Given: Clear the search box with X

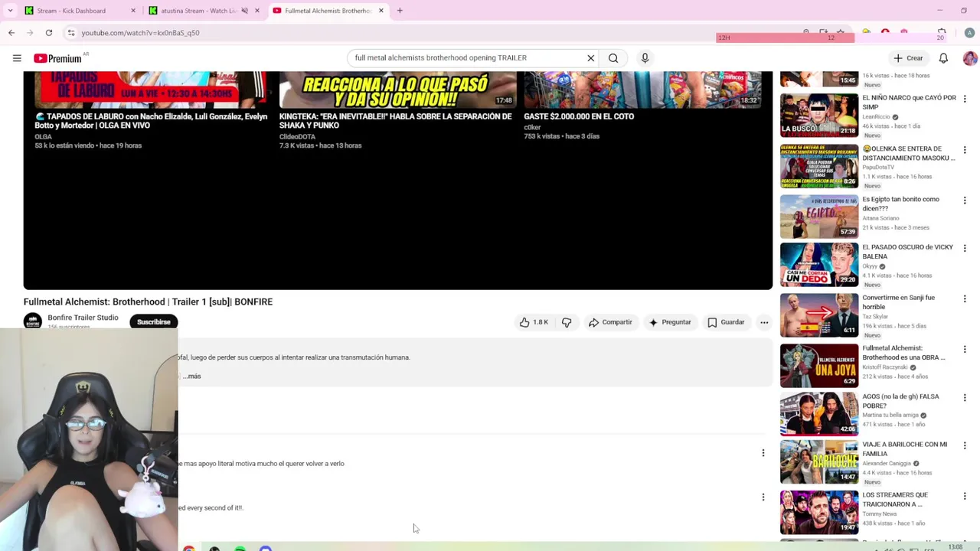Looking at the screenshot, I should tap(590, 58).
